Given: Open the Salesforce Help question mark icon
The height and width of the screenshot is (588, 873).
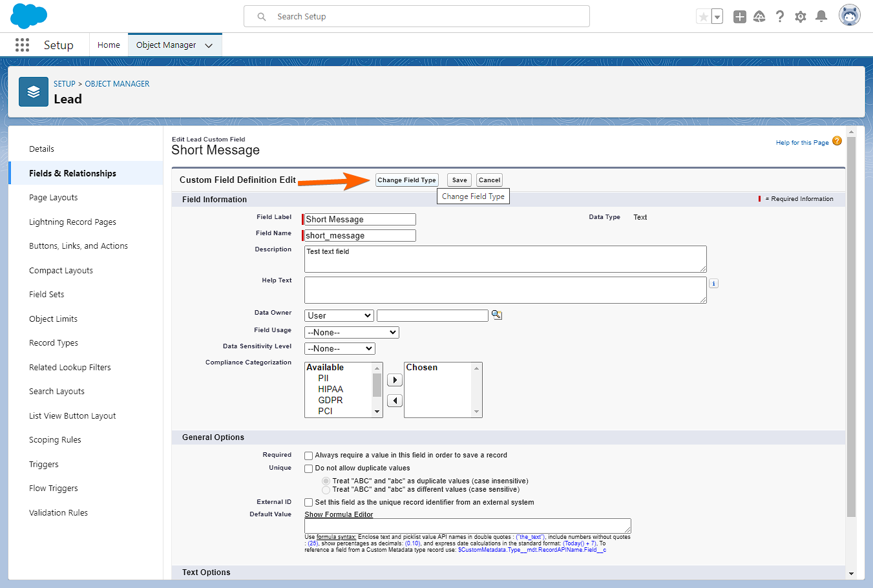Looking at the screenshot, I should (780, 17).
